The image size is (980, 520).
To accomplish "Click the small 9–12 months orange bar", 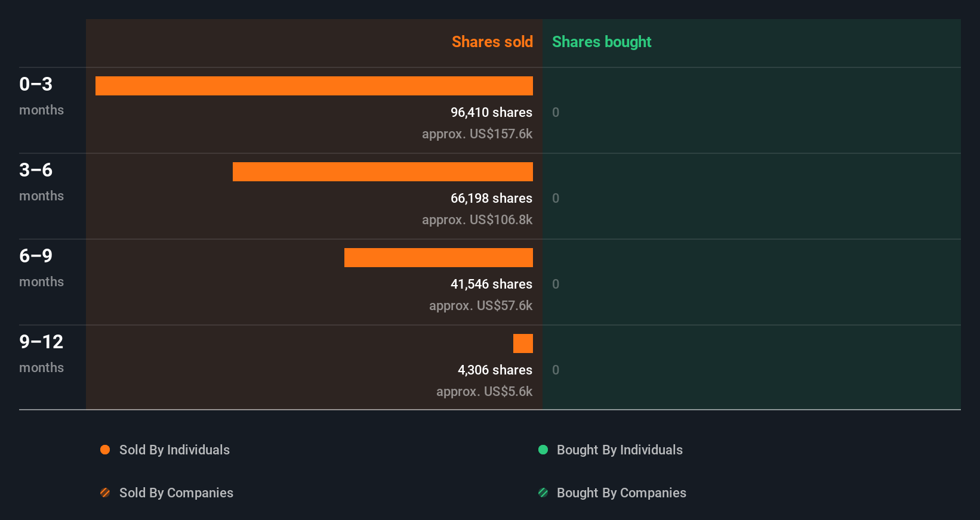I will pos(523,343).
